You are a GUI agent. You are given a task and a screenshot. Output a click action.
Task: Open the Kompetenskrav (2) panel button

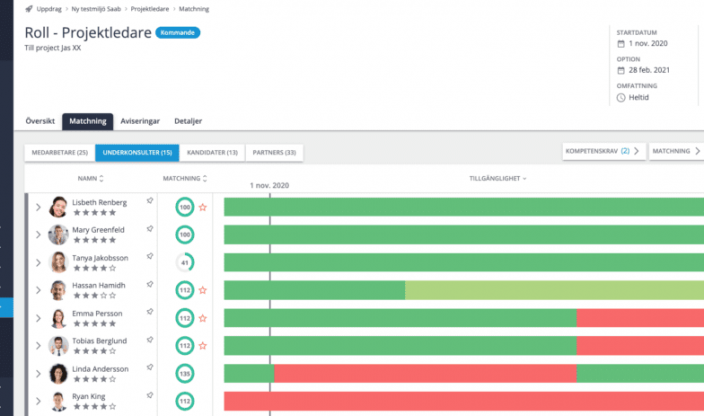[x=602, y=151]
